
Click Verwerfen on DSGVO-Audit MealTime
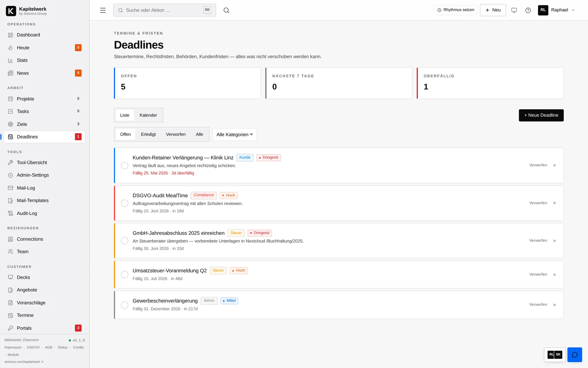tap(538, 203)
